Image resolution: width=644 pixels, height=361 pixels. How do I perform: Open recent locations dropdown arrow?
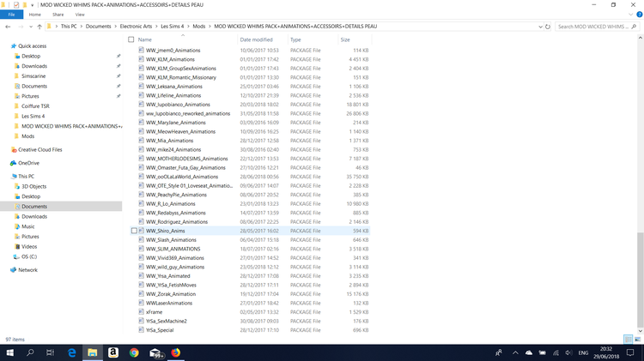tap(31, 27)
